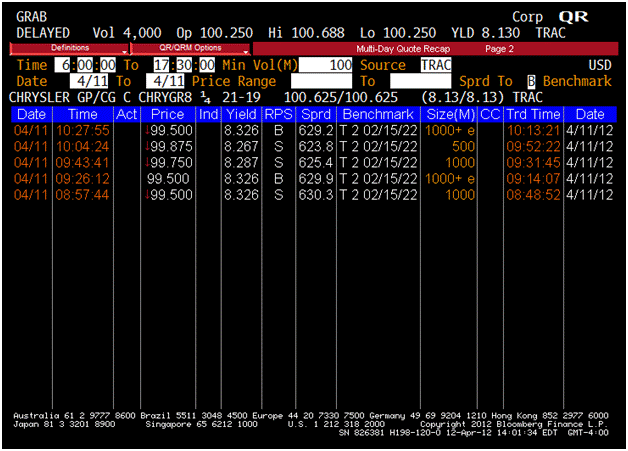Click the CHRYSLER GP/CG security name

point(62,97)
